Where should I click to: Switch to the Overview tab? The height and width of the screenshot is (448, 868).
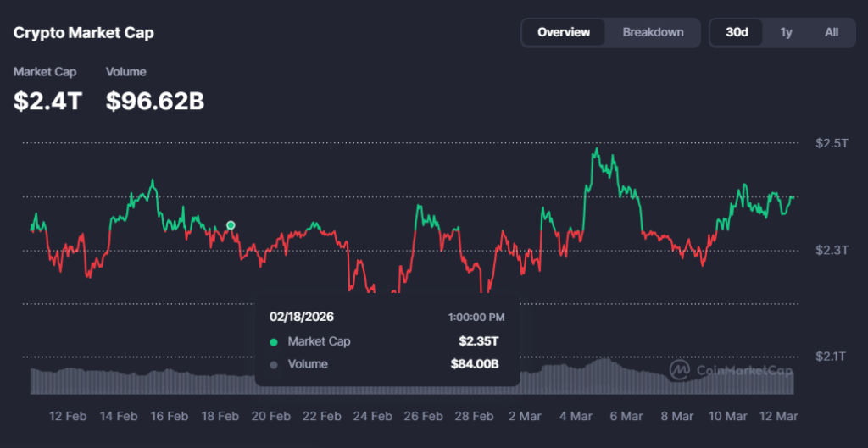(564, 32)
